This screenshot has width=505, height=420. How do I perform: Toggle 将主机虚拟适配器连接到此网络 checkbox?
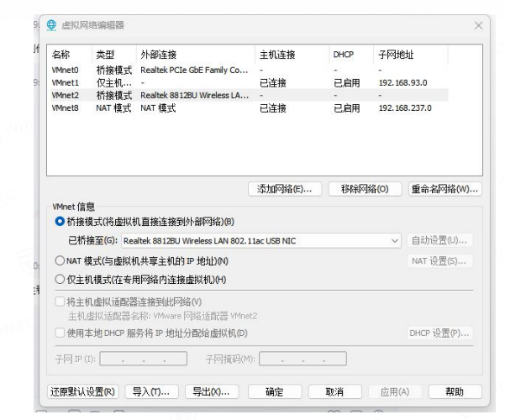tap(60, 302)
